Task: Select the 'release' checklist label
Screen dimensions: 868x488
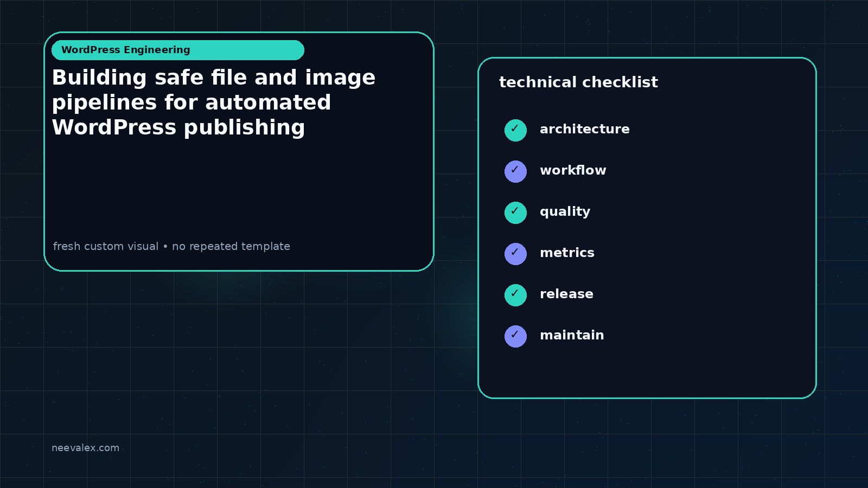Action: 566,294
